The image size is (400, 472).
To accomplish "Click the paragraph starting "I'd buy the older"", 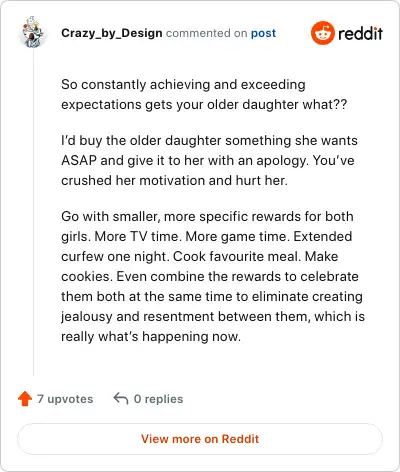I will click(209, 160).
